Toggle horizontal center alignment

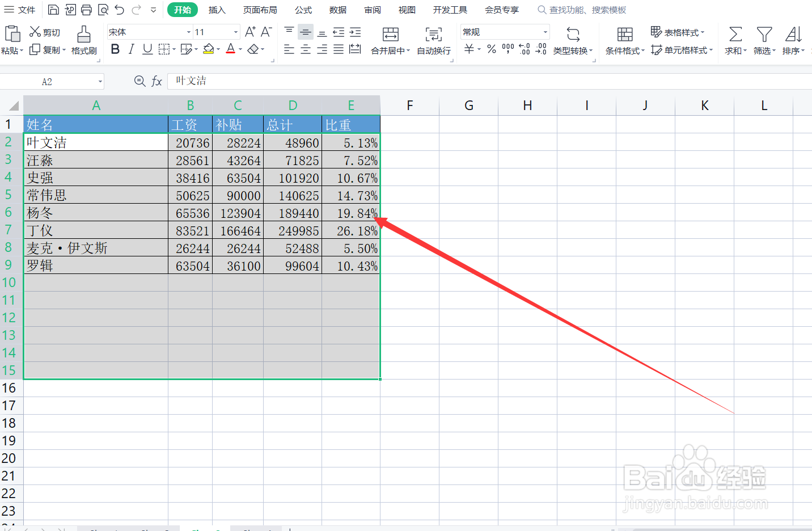coord(306,49)
